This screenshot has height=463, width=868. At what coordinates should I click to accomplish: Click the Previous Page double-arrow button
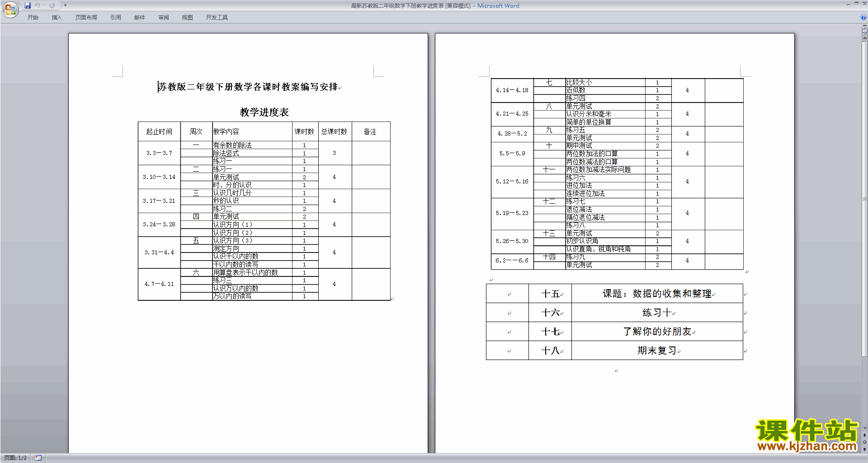click(865, 435)
